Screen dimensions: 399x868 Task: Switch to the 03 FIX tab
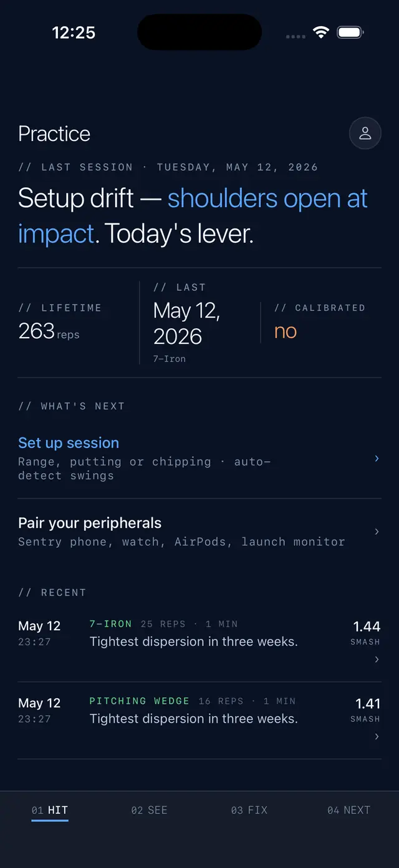249,810
